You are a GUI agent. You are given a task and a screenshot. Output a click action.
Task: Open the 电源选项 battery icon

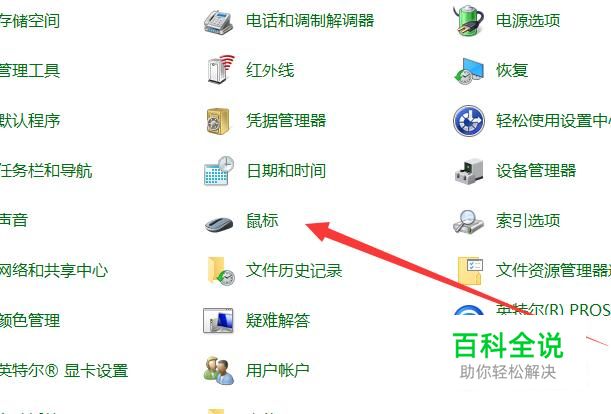468,20
